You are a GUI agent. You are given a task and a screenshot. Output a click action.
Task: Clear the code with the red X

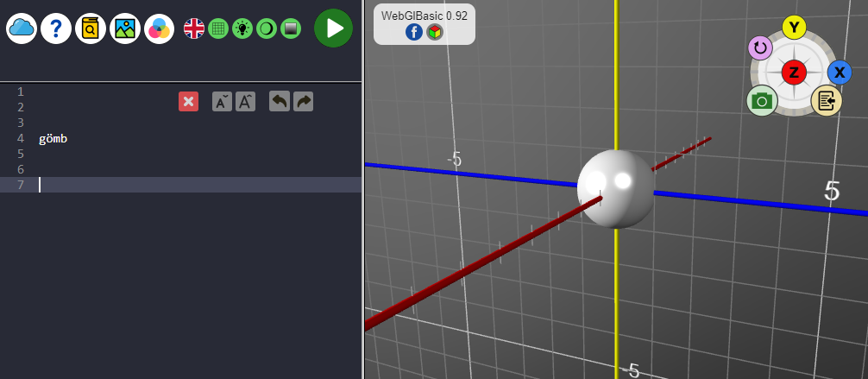click(188, 101)
